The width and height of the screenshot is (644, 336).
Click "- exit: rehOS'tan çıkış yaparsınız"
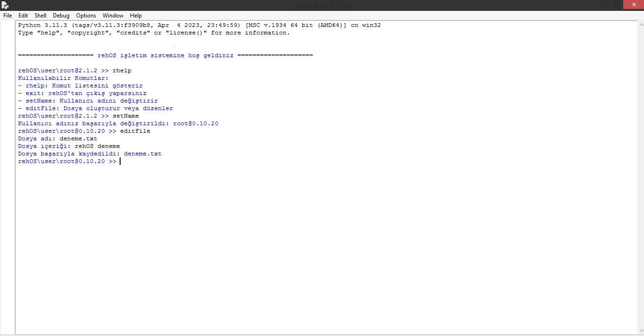click(82, 93)
